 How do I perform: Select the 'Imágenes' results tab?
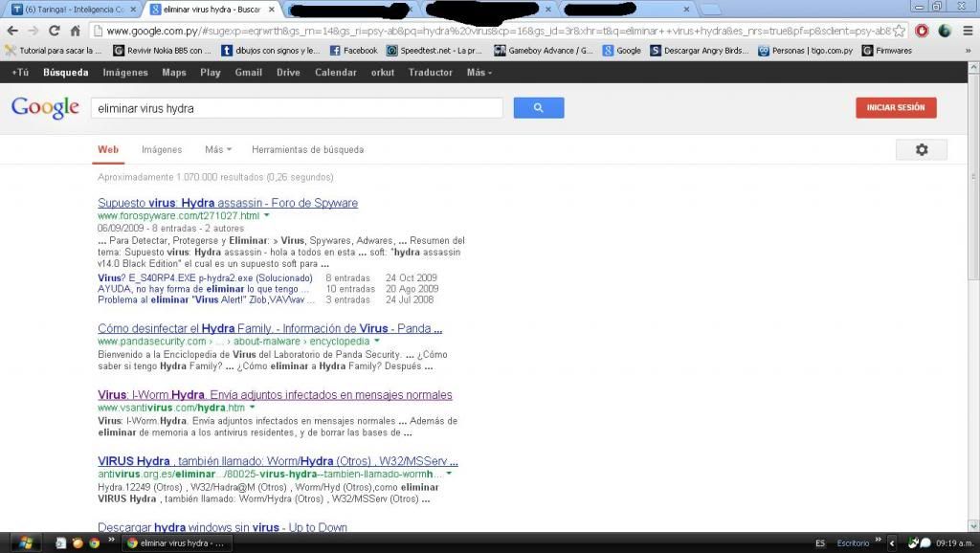pyautogui.click(x=162, y=150)
